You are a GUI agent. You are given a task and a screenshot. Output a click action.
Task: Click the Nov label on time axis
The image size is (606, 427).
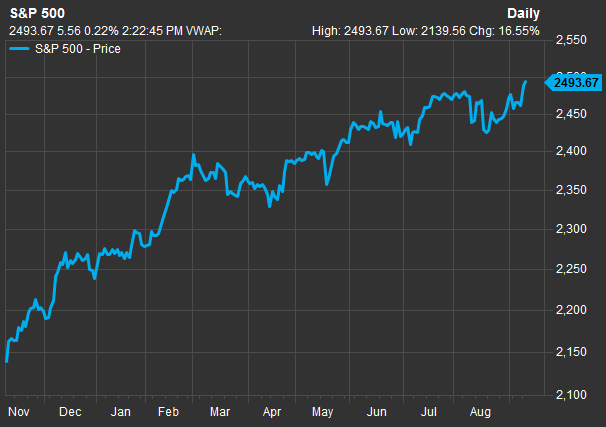coord(16,411)
